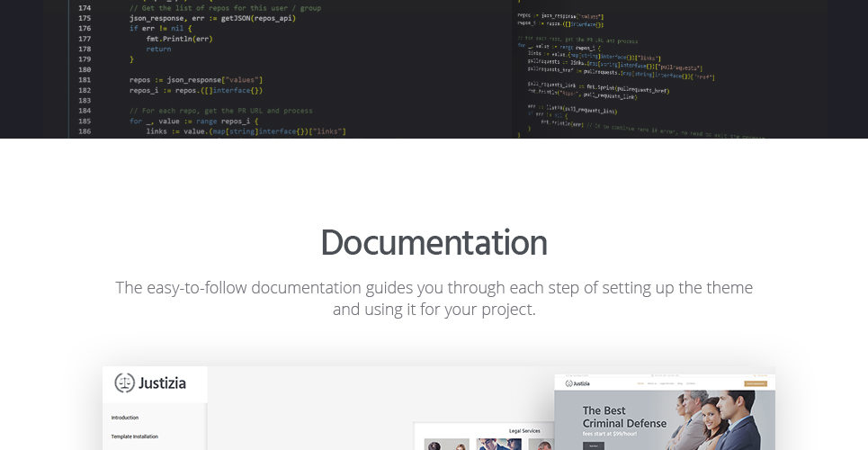This screenshot has width=868, height=450.
Task: Click the 'easy-to-follow documentation' description paragraph
Action: pos(434,298)
